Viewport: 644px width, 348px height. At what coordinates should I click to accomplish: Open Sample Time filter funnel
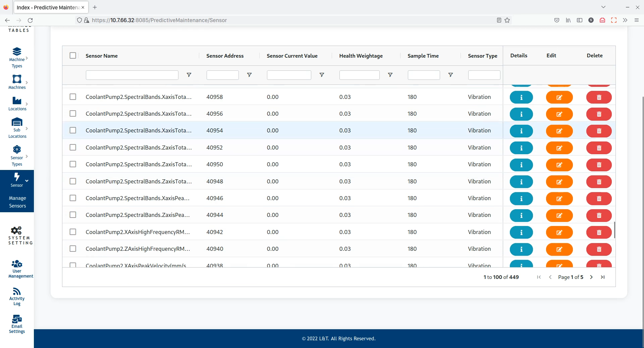(x=450, y=75)
